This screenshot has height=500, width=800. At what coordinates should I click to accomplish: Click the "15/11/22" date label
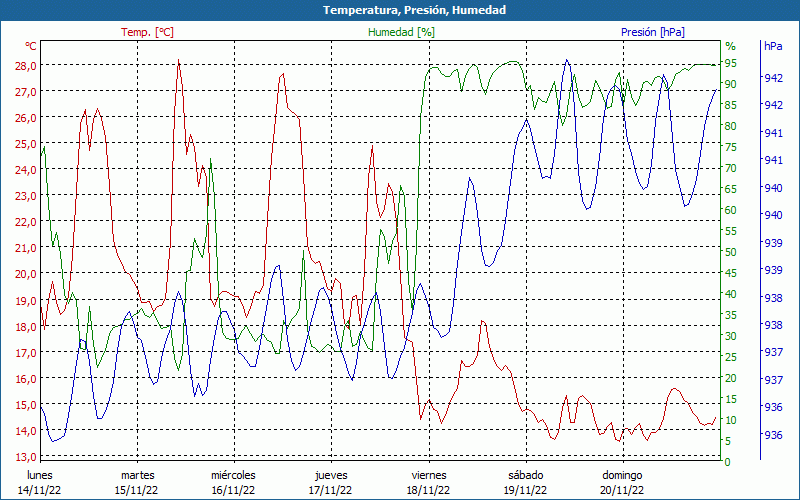(136, 490)
